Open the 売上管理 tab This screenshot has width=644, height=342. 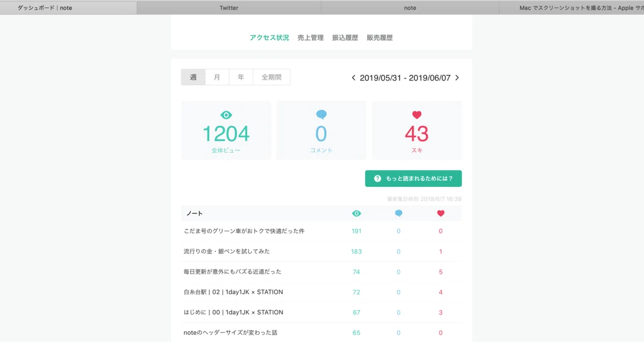311,38
